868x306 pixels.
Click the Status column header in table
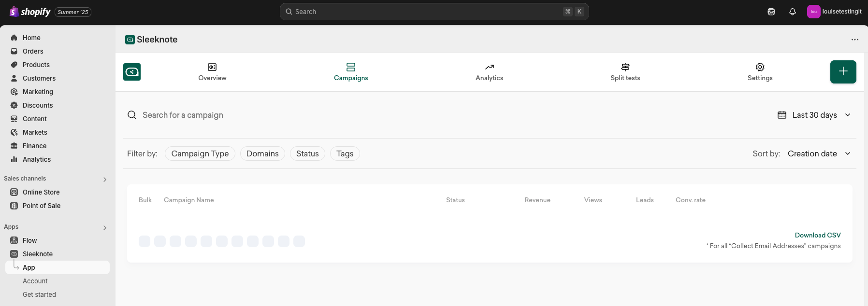point(455,200)
